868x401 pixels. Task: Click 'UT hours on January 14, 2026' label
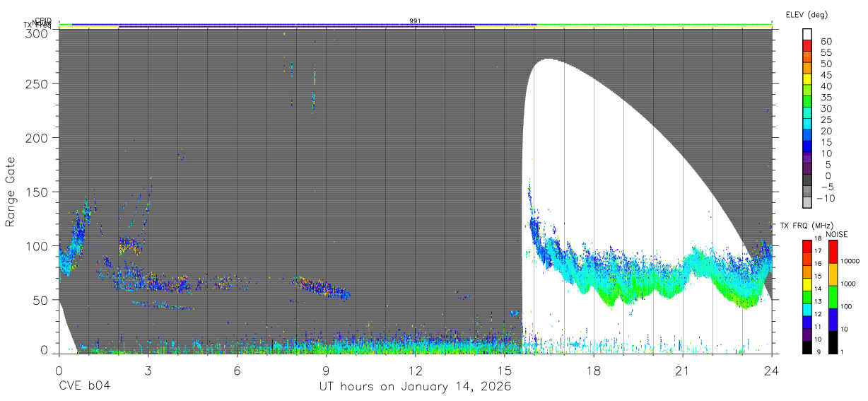415,387
